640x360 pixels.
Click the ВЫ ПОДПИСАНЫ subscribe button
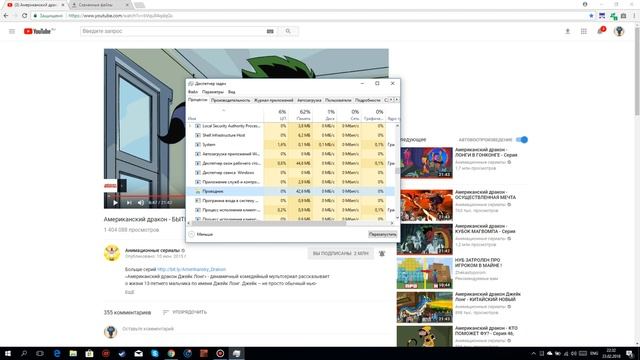click(340, 253)
